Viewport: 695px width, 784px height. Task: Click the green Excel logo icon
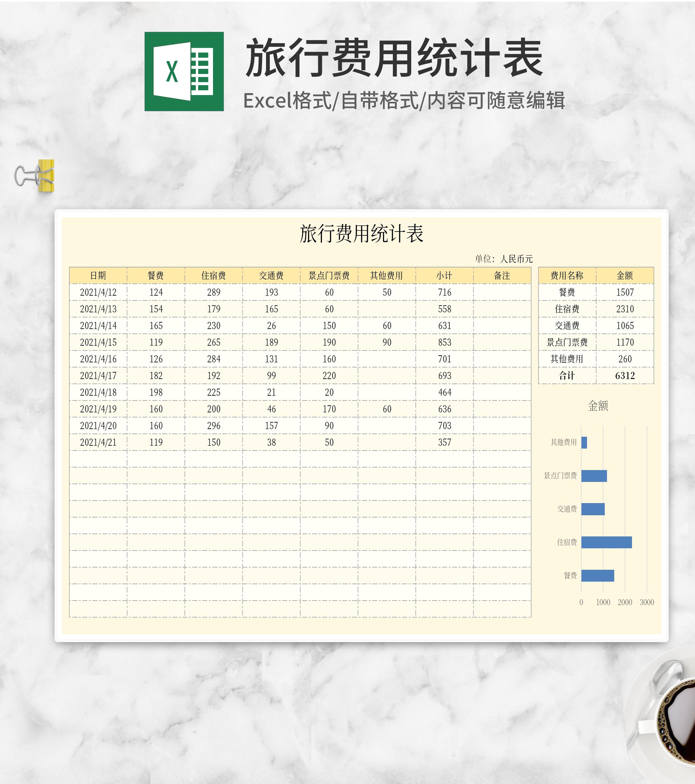click(x=184, y=71)
